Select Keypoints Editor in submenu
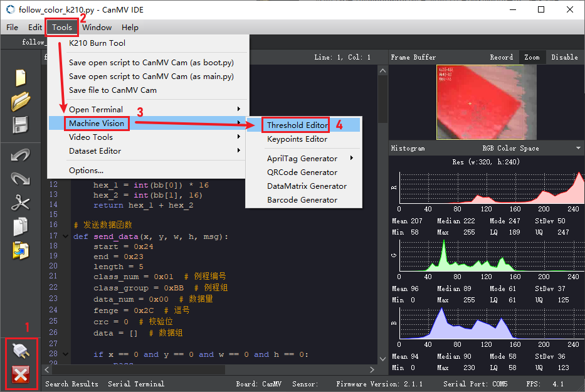The height and width of the screenshot is (392, 585). click(303, 139)
